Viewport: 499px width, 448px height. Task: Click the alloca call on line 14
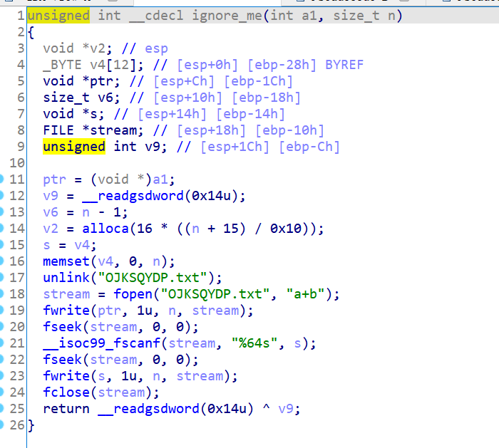click(106, 229)
